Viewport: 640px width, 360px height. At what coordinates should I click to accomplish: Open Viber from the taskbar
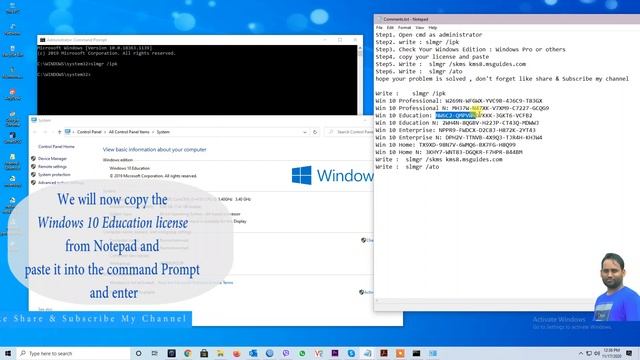tap(286, 353)
